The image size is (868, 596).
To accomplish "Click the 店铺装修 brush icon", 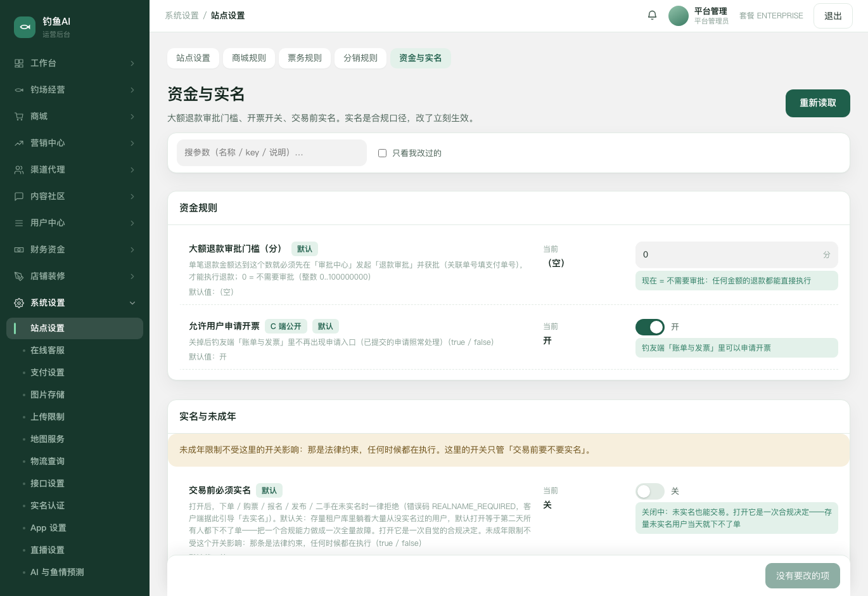I will point(19,276).
